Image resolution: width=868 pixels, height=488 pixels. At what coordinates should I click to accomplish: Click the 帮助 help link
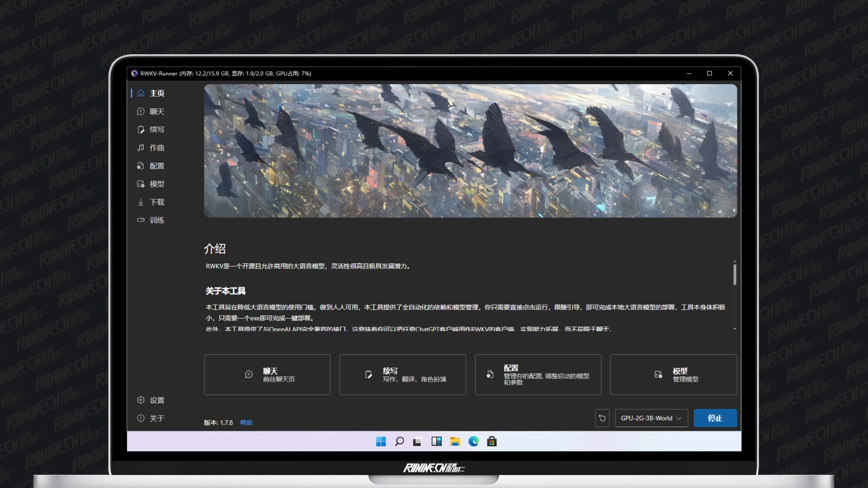[246, 423]
